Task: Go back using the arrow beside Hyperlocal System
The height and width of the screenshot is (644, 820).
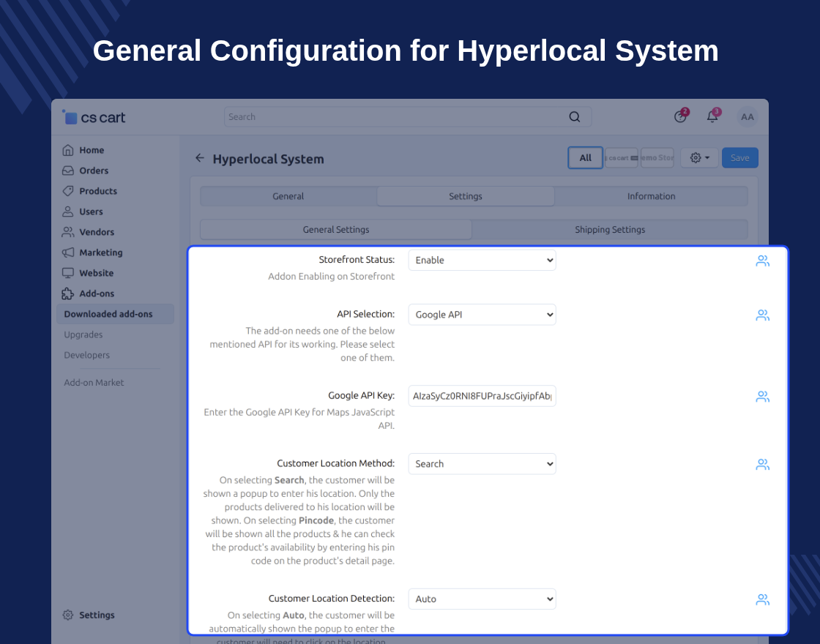Action: pos(200,158)
